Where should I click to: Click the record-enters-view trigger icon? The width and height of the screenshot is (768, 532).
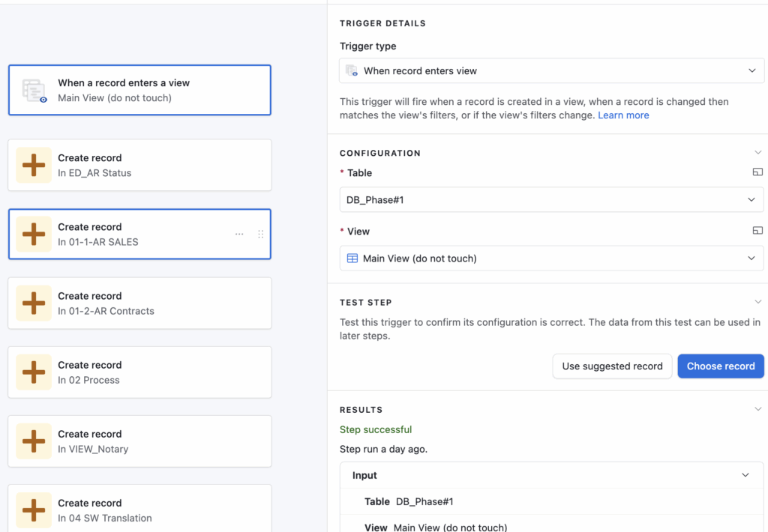tap(34, 90)
